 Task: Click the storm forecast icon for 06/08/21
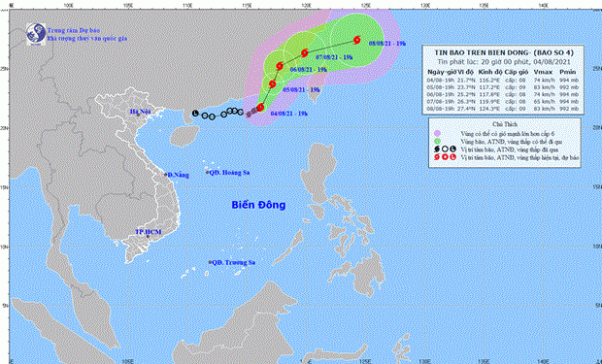coord(281,66)
